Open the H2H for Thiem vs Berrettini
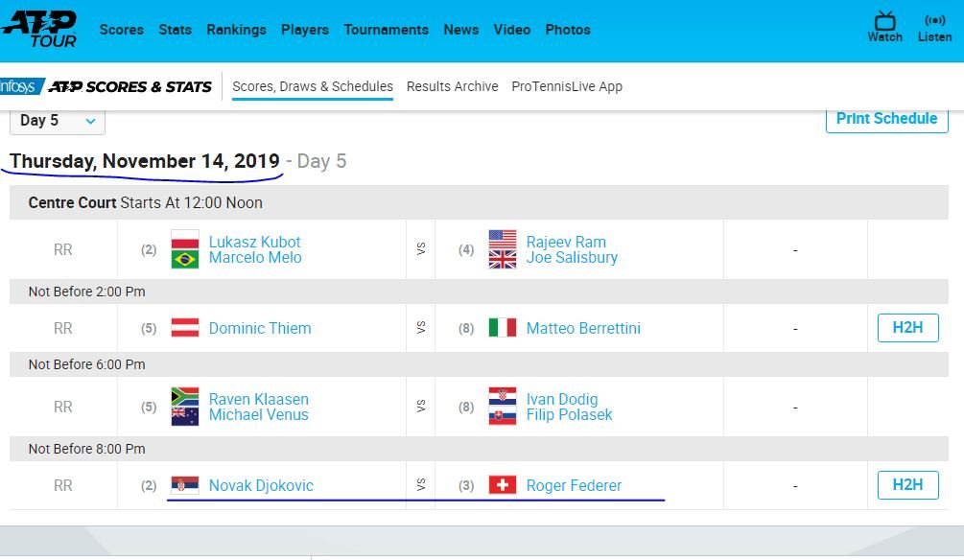964x560 pixels. pos(907,328)
